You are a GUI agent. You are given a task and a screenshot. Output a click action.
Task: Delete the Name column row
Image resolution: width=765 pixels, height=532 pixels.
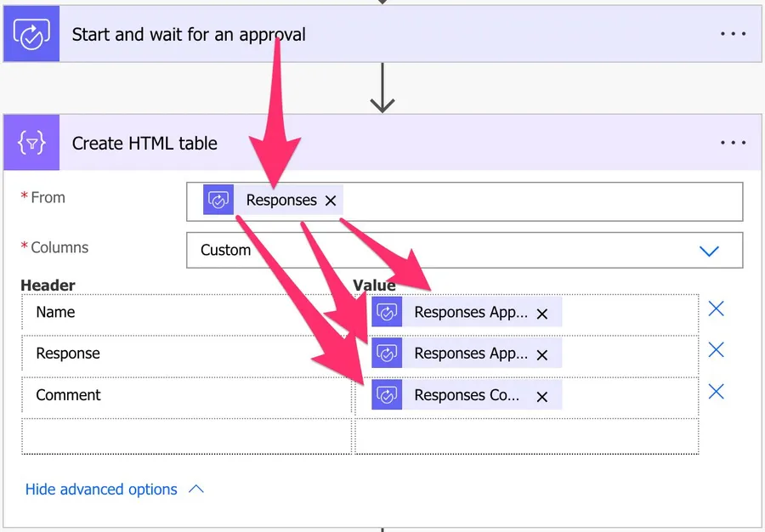(717, 308)
